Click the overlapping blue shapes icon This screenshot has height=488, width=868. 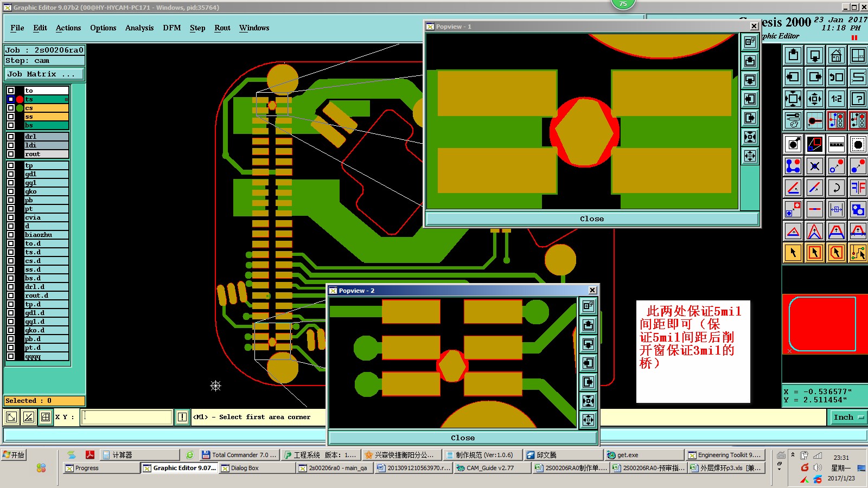click(x=858, y=209)
